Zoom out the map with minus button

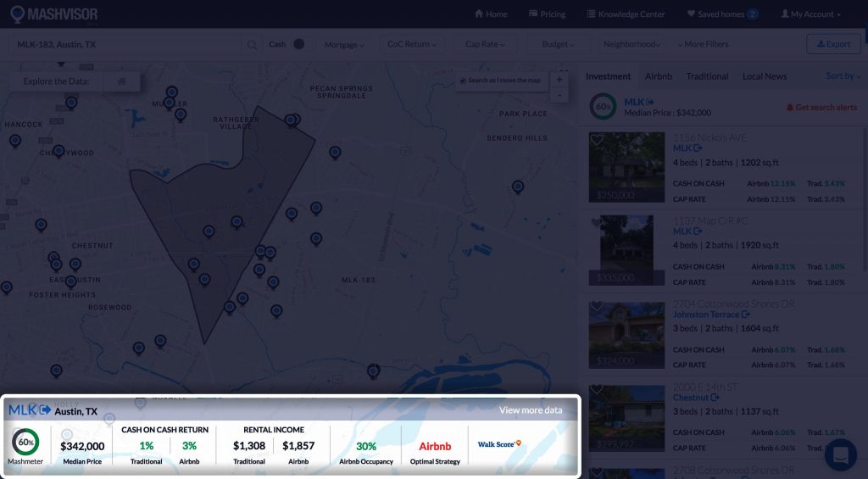point(559,95)
